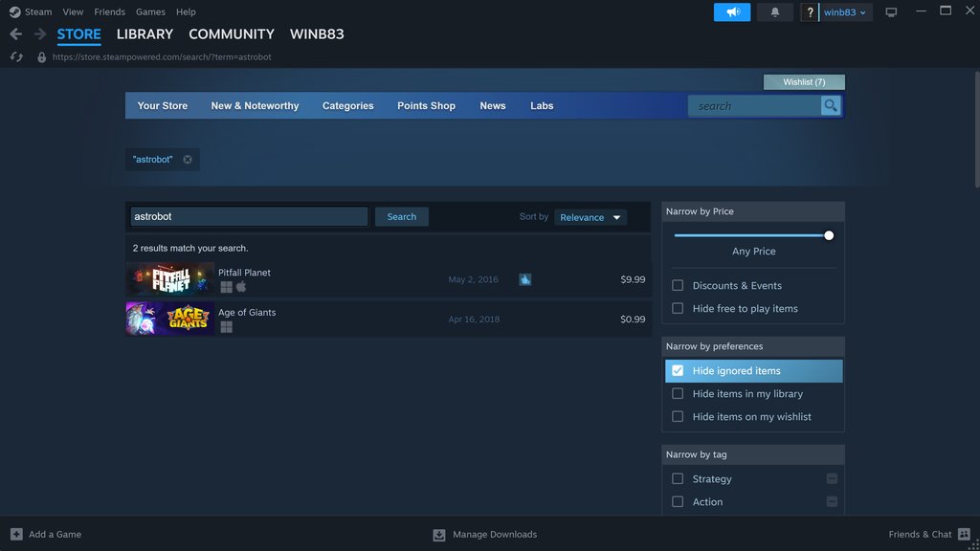Screen dimensions: 980x551
Task: Go back with the left arrow
Action: point(16,34)
